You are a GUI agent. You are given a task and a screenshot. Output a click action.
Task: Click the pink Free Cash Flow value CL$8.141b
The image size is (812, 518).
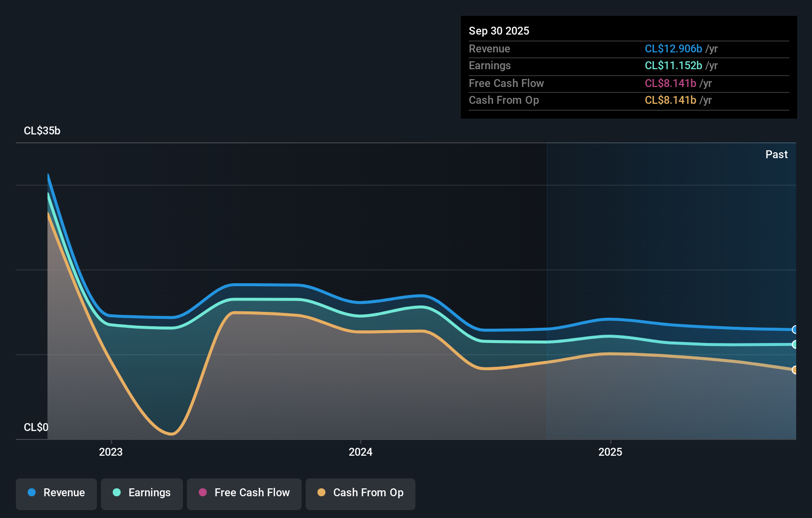click(x=671, y=83)
